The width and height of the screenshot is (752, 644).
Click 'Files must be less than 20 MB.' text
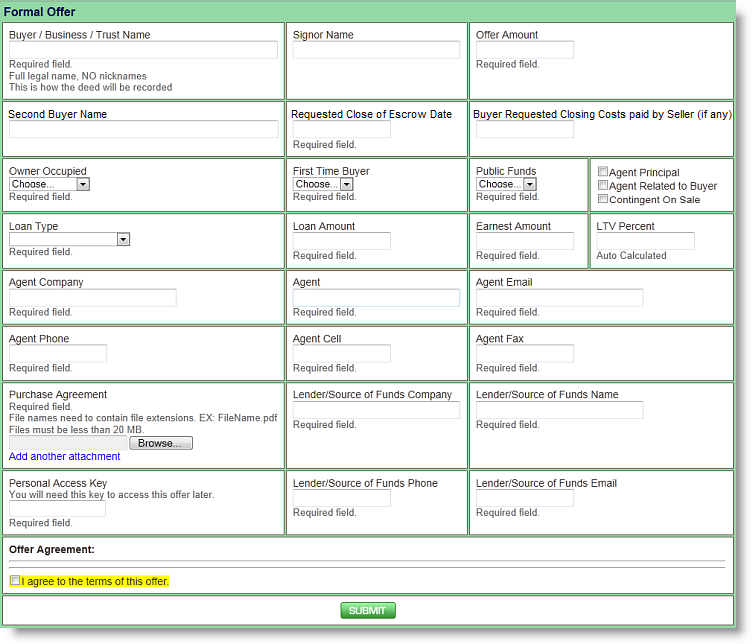point(77,430)
